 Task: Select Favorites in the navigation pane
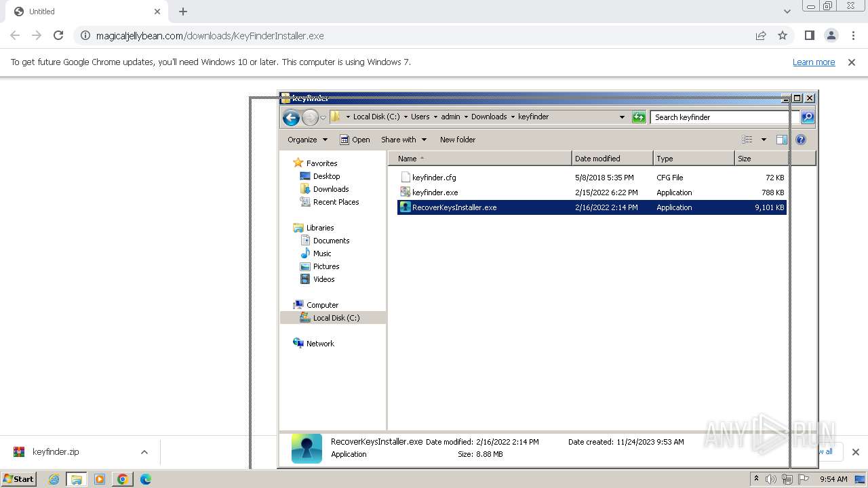(x=321, y=163)
